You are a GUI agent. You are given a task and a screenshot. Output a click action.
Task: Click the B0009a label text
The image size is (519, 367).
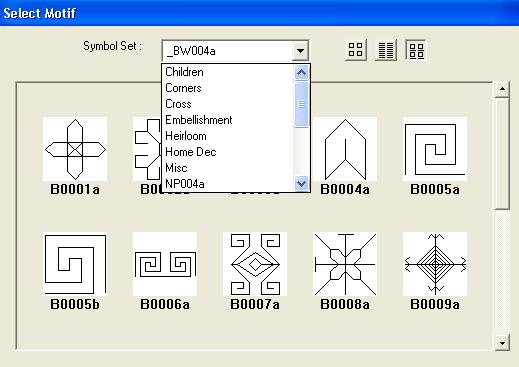pos(435,304)
